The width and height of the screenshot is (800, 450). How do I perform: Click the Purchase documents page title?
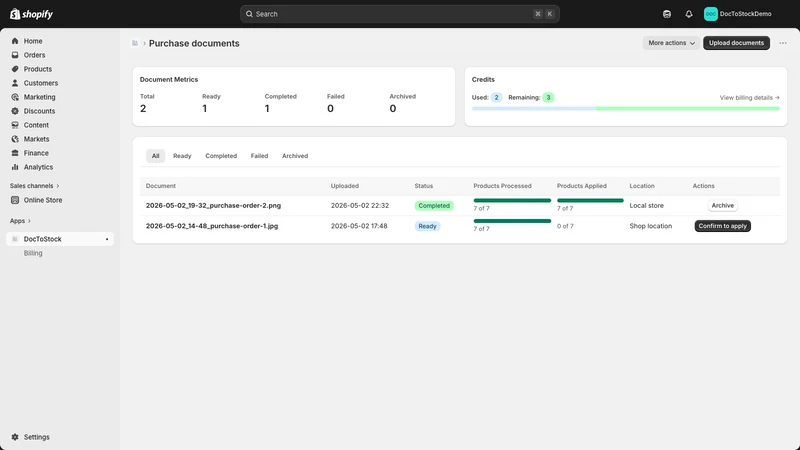(194, 43)
